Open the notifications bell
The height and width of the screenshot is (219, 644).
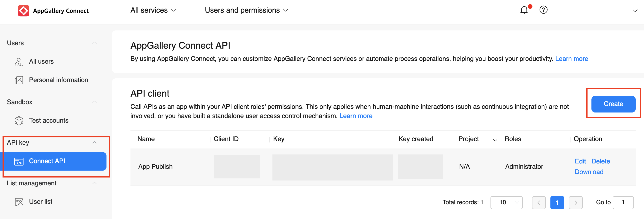(x=524, y=10)
